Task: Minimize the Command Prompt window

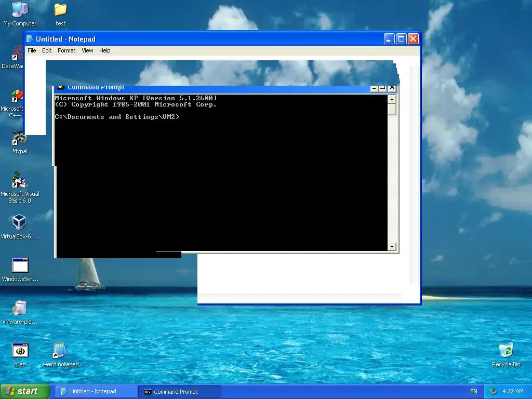Action: coord(374,88)
